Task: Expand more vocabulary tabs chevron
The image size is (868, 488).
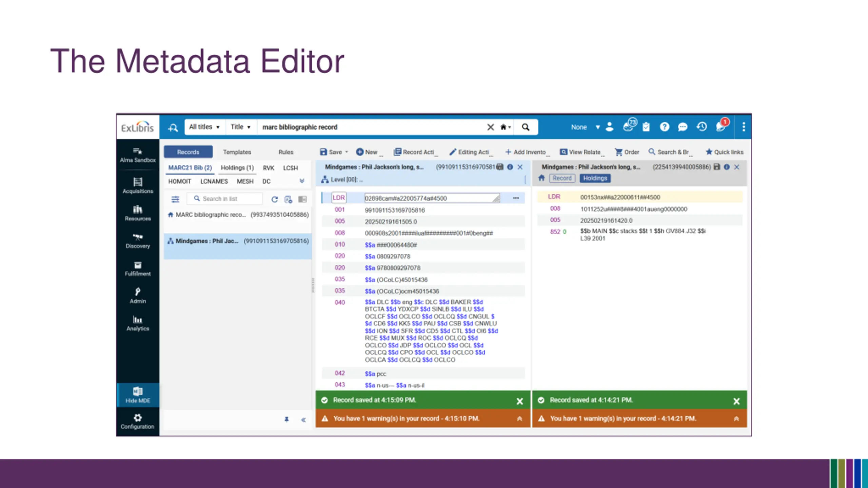Action: (x=302, y=181)
